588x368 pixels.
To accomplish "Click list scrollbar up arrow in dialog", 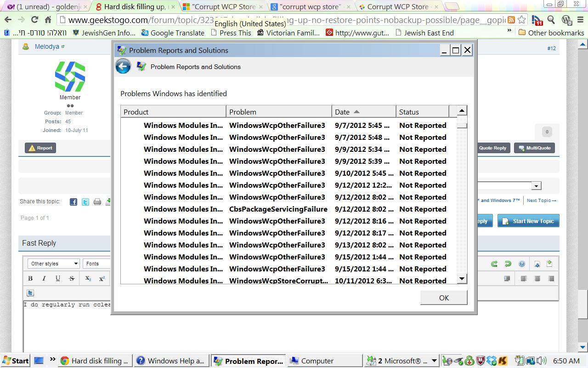I will [x=462, y=110].
